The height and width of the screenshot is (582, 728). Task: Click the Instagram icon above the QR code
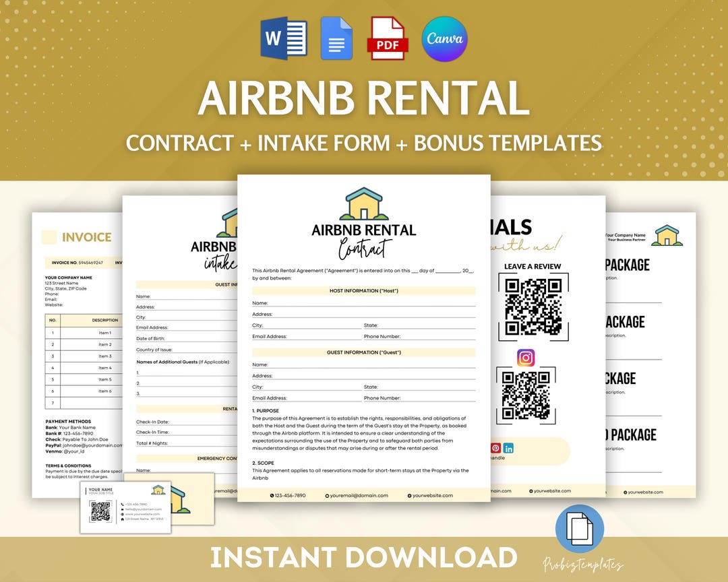[x=524, y=357]
